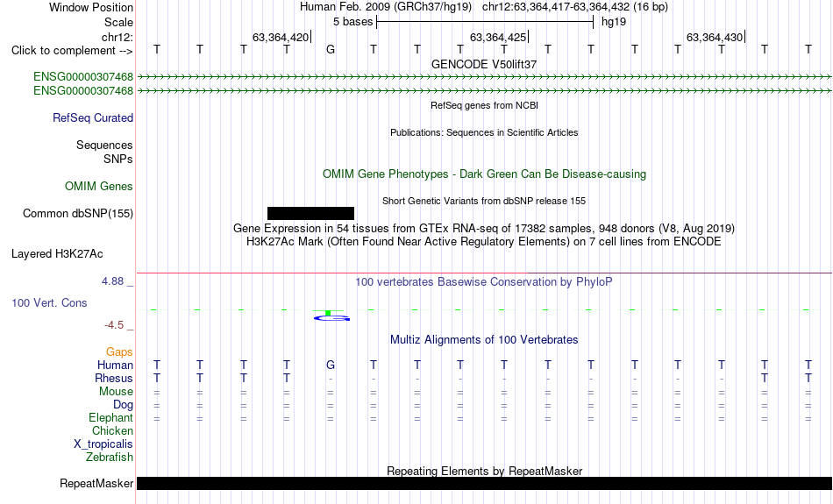
Task: Click 'Repeating Elements by RepeatMasker' title
Action: [485, 471]
